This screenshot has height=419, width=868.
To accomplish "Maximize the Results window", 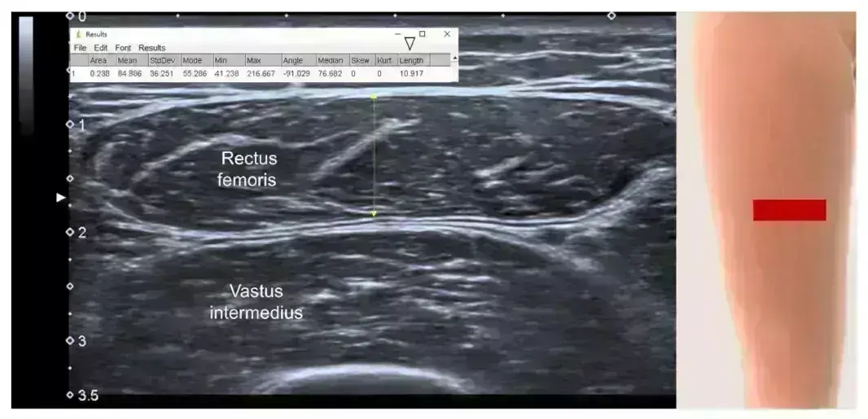I will tap(422, 34).
